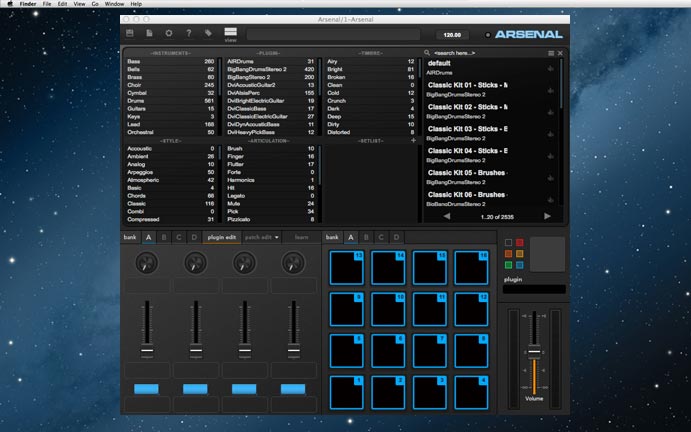Pick the green color swatch

[508, 265]
